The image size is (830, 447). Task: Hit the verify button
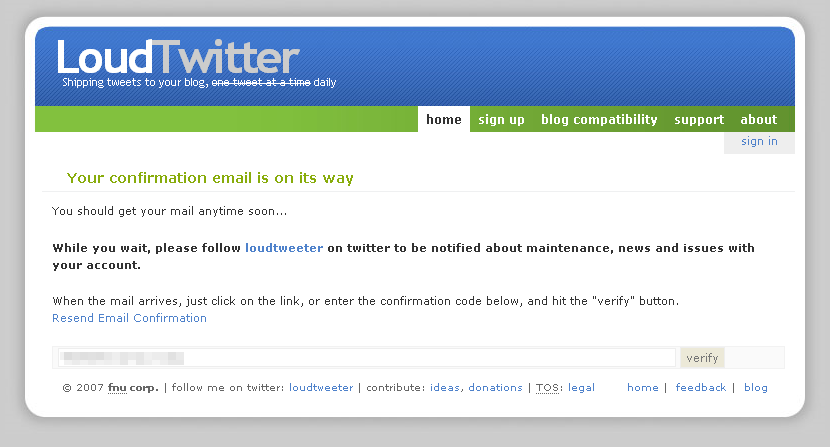tap(702, 358)
